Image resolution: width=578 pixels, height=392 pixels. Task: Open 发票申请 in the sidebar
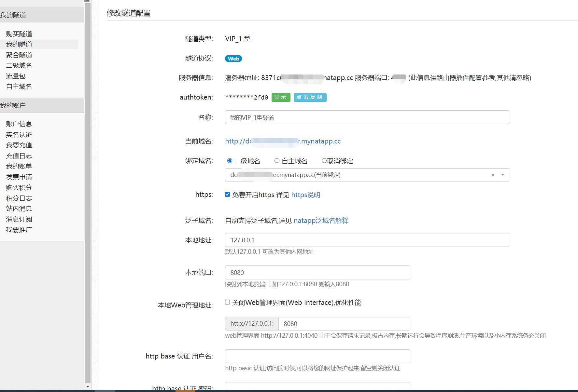click(19, 177)
